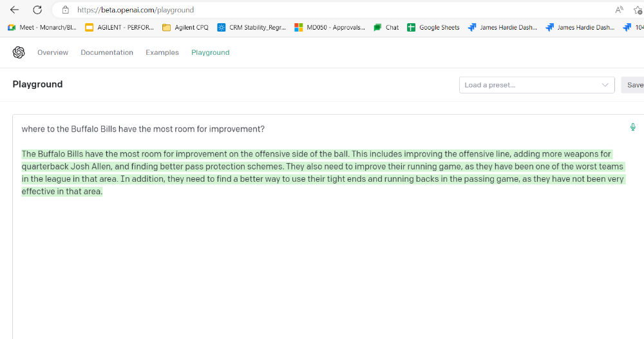The image size is (644, 339).
Task: Open the site info lock icon
Action: pos(65,10)
